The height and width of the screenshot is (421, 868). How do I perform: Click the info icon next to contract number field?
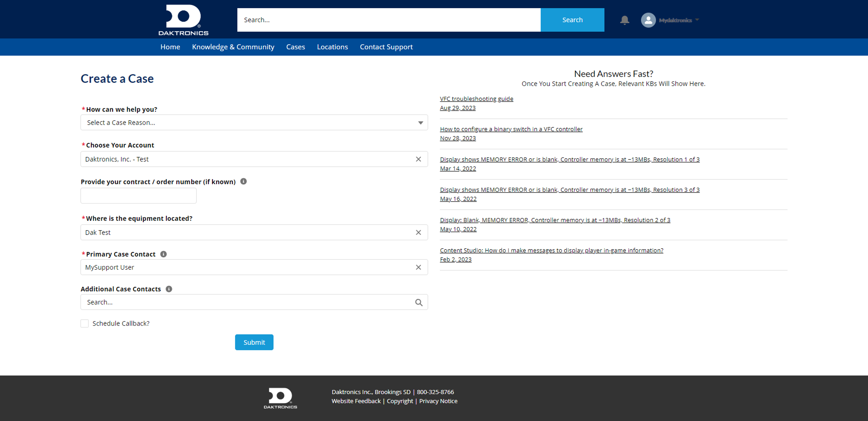(x=244, y=181)
